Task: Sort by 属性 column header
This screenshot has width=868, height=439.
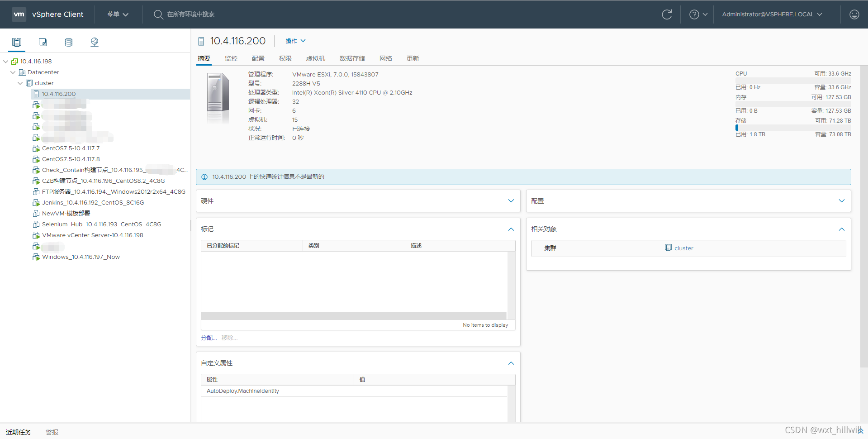Action: 277,380
